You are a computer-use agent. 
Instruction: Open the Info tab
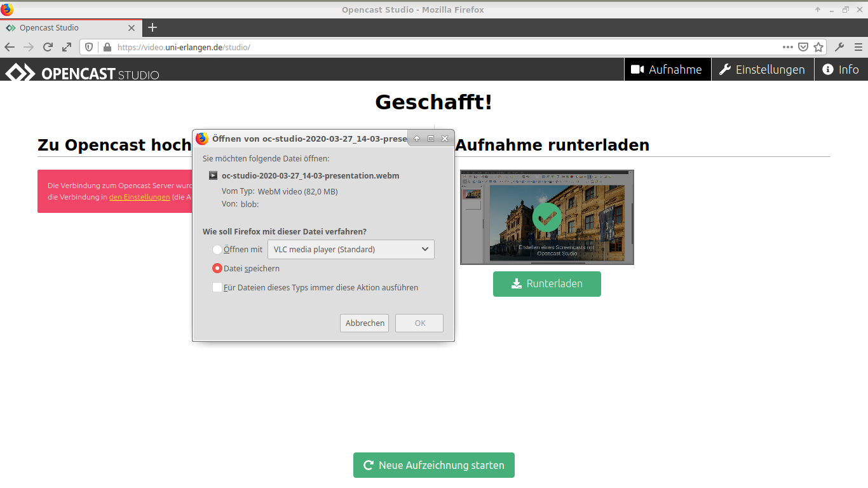(841, 69)
